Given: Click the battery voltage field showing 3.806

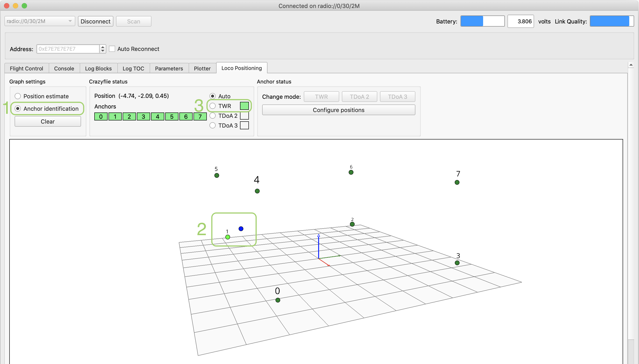Looking at the screenshot, I should [521, 21].
